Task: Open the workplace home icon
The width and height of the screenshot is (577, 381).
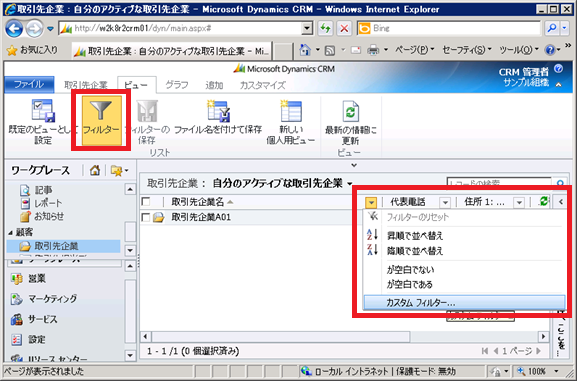Action: pyautogui.click(x=95, y=170)
